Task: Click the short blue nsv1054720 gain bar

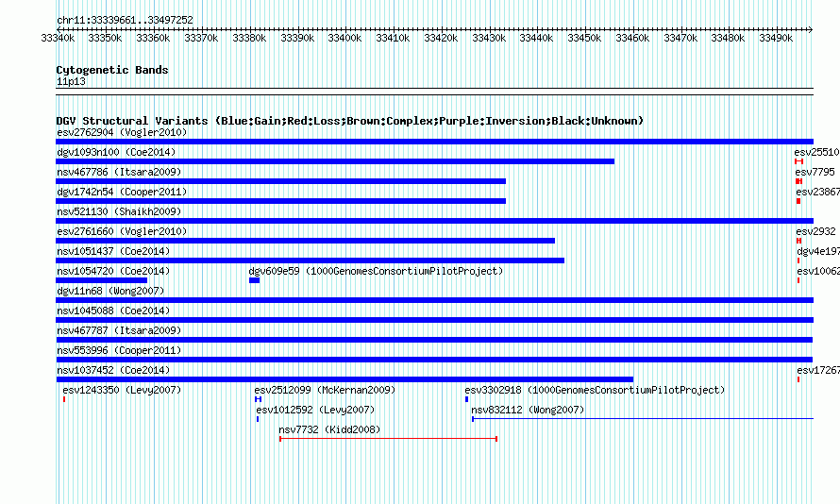Action: (x=101, y=280)
